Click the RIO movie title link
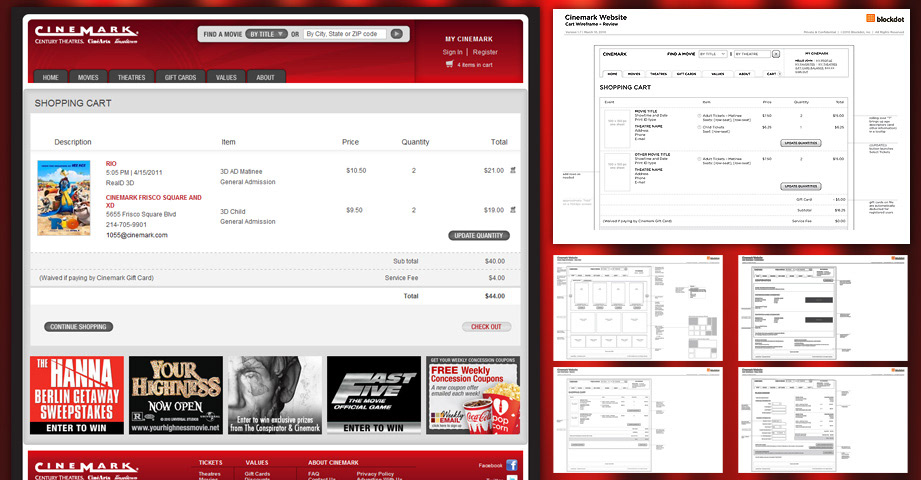Image resolution: width=921 pixels, height=480 pixels. click(111, 163)
